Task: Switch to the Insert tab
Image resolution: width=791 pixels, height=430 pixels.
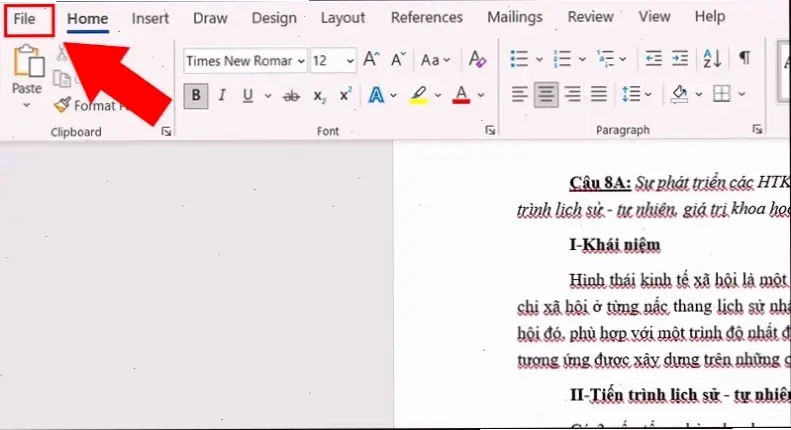Action: (150, 19)
